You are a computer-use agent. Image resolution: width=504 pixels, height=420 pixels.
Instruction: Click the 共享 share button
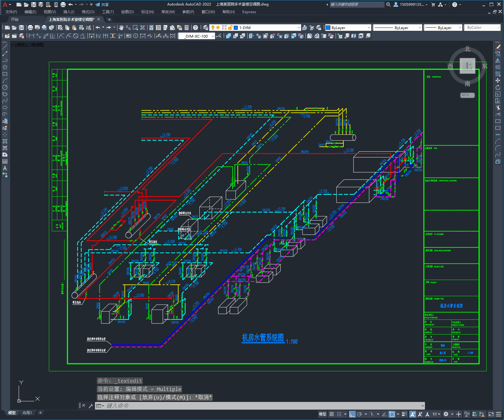[102, 4]
